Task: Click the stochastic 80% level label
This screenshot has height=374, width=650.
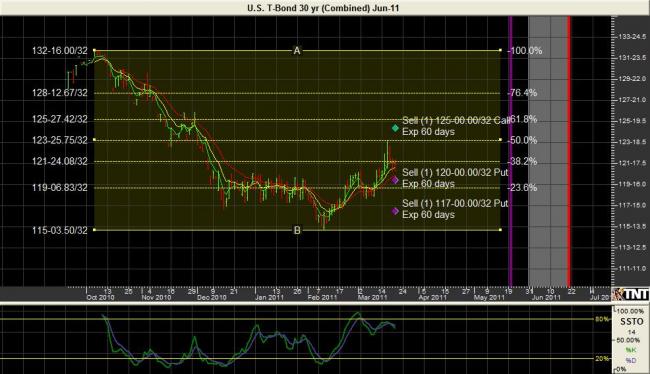Action: point(602,319)
